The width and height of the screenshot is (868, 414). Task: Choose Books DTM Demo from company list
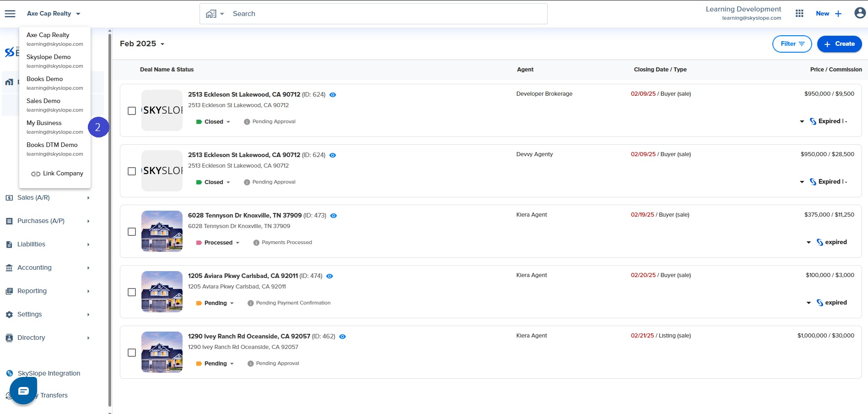point(55,149)
